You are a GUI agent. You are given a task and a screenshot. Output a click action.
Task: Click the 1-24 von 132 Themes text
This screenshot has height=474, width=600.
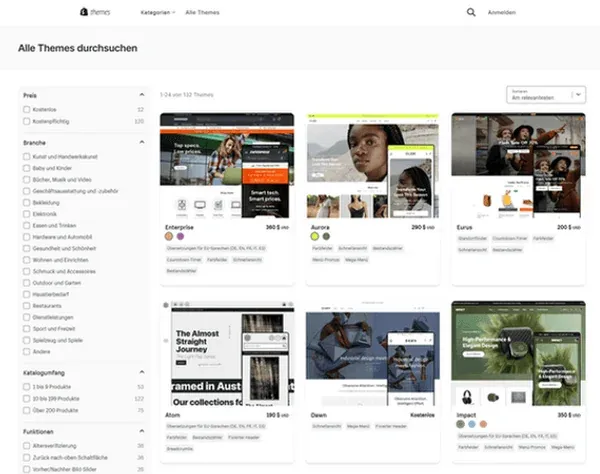click(x=186, y=95)
